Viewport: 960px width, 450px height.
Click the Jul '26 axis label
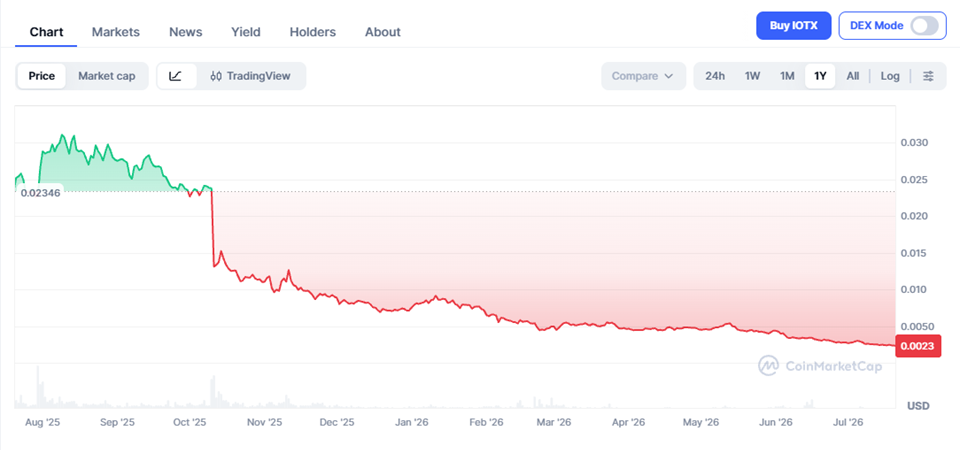(x=849, y=422)
